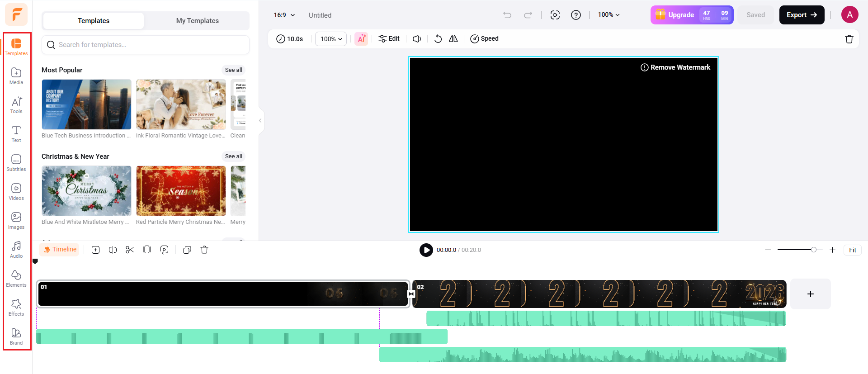Screen dimensions: 868x374
Task: Undo the last action
Action: 507,15
